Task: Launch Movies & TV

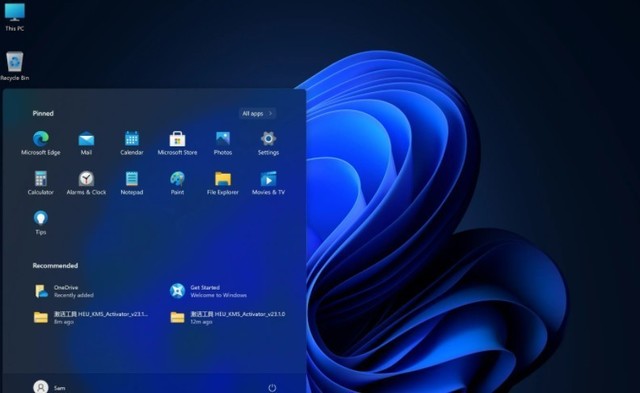Action: click(268, 183)
